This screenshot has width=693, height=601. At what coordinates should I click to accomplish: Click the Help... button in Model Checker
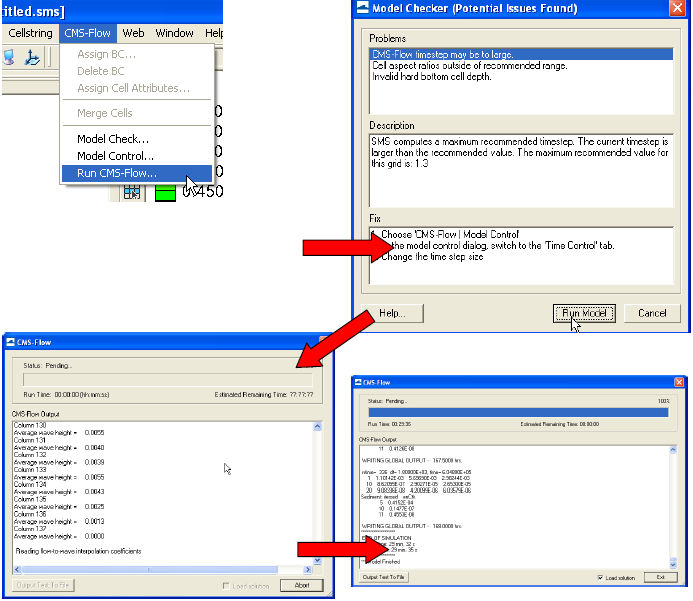(x=392, y=313)
